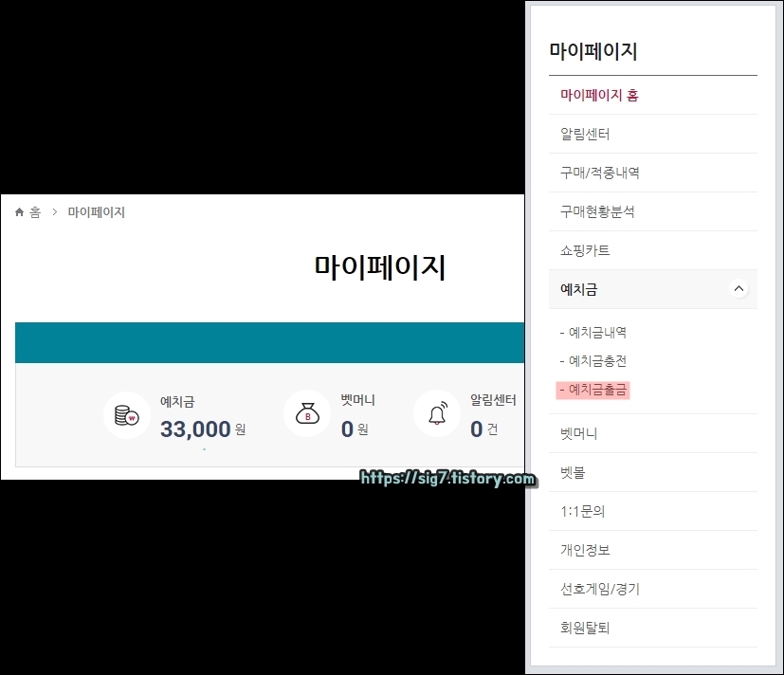Open 개인정보 menu item
This screenshot has width=784, height=675.
(x=653, y=550)
